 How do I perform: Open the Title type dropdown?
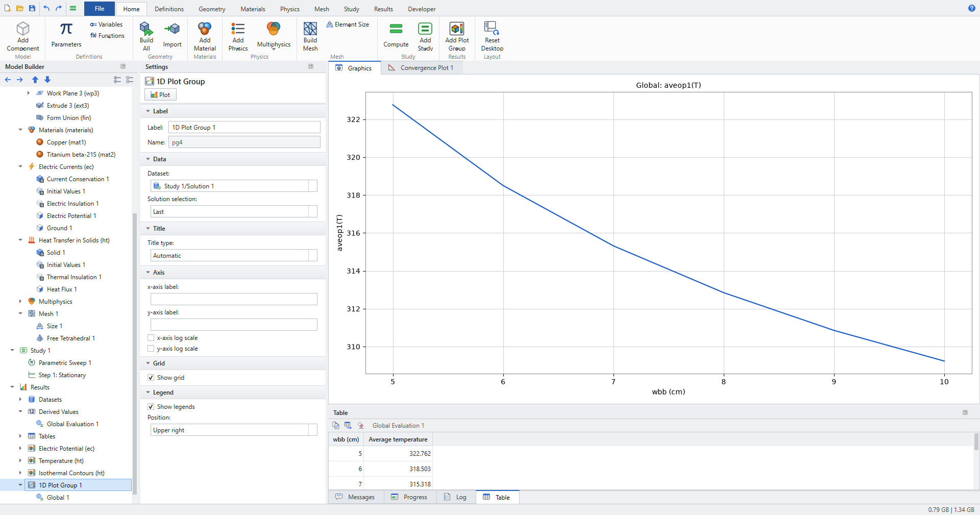[x=234, y=256]
